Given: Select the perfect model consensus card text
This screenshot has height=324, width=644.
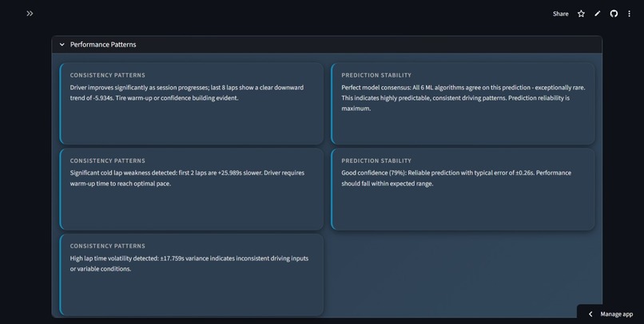Looking at the screenshot, I should [463, 98].
